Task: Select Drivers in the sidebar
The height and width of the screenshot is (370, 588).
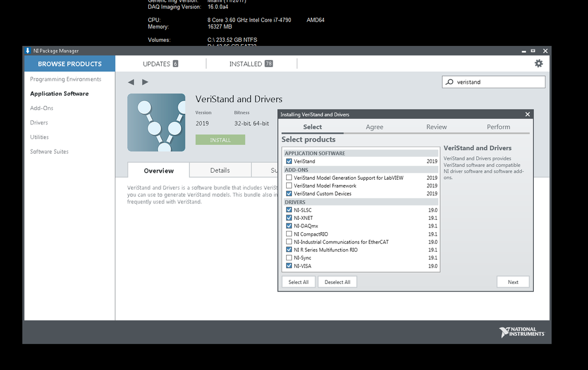Action: pos(39,123)
